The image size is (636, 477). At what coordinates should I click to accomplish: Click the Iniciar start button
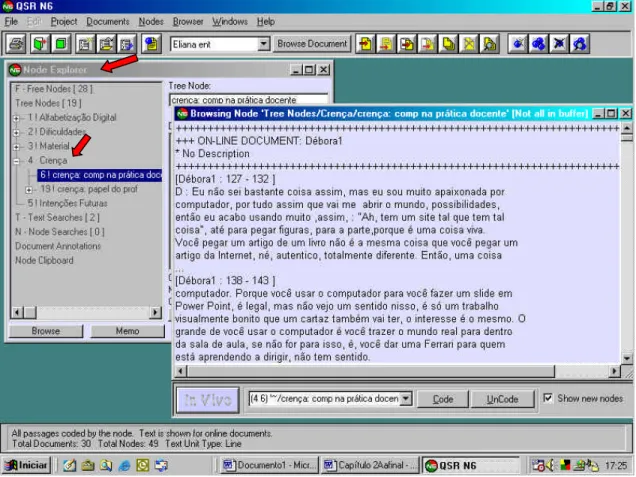(x=26, y=465)
